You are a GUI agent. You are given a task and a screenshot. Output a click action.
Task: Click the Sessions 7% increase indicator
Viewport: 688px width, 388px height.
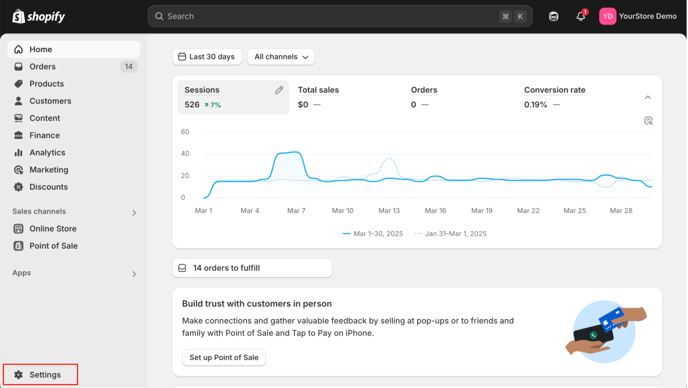coord(212,105)
